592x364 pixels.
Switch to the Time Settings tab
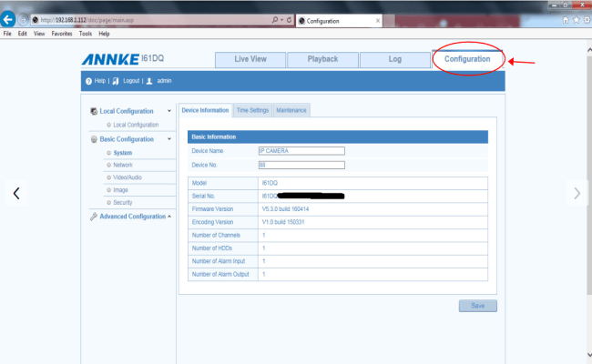[252, 110]
